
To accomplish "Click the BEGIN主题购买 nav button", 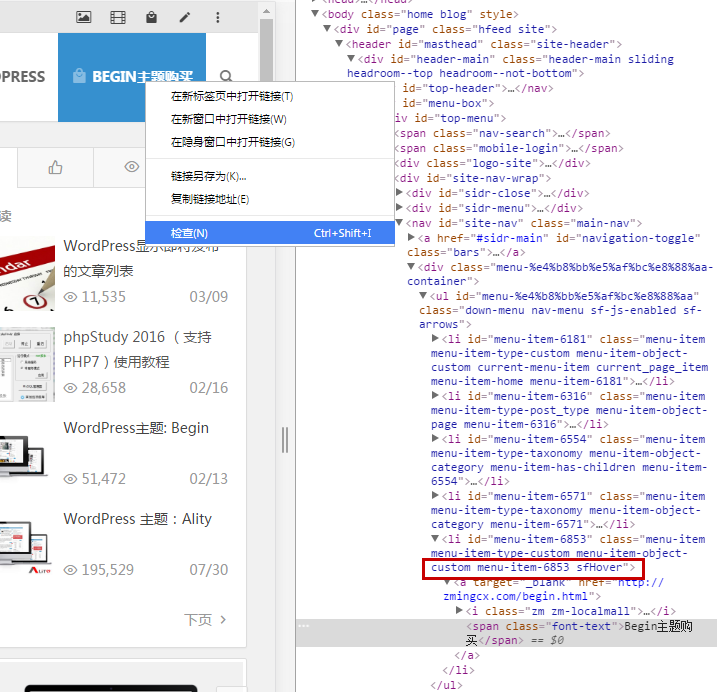I will coord(132,77).
